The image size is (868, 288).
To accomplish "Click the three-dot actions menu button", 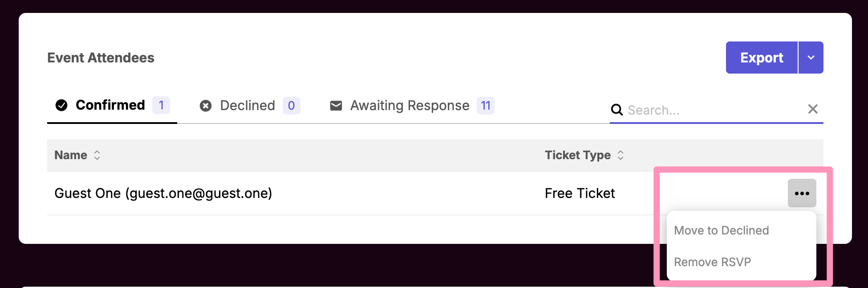I will (x=802, y=193).
